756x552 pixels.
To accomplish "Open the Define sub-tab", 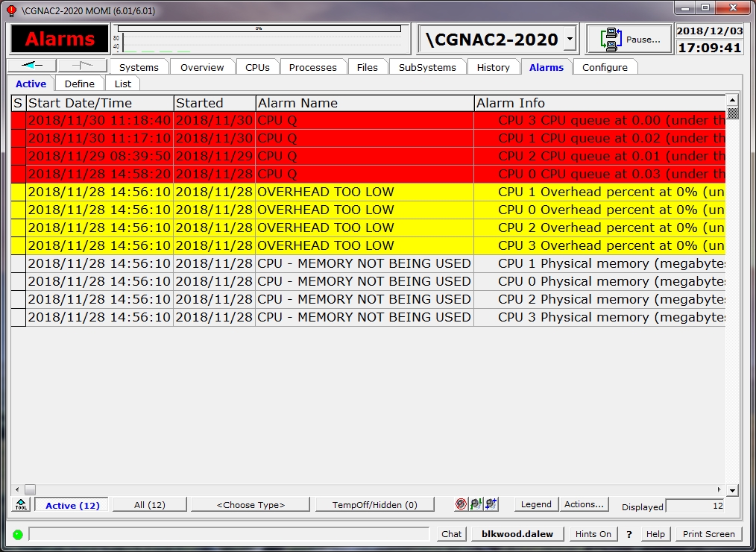I will (x=79, y=84).
